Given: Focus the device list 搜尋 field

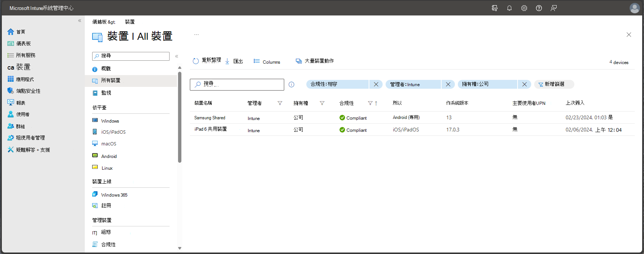Looking at the screenshot, I should [x=237, y=84].
